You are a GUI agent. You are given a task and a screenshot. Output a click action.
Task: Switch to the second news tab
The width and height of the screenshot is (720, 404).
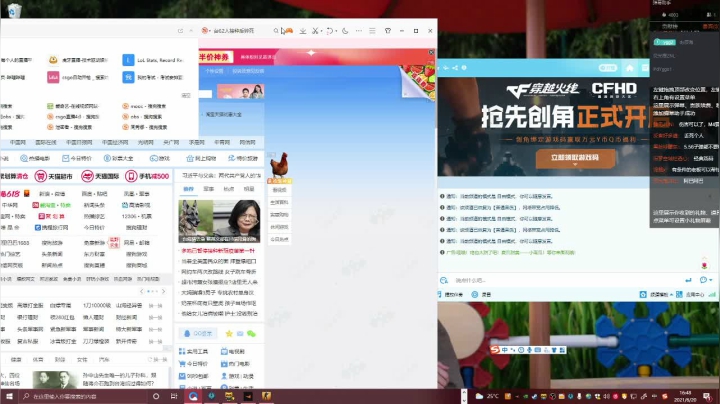point(208,189)
